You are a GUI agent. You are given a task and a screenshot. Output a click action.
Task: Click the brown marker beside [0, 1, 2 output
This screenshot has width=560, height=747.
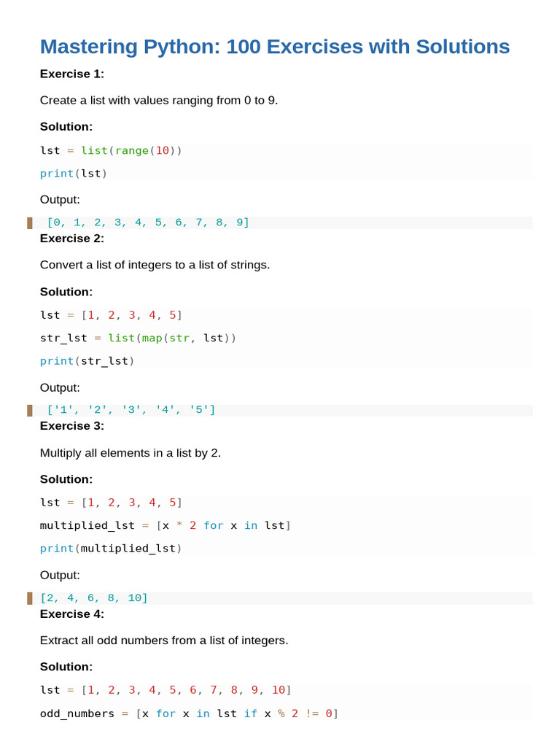tap(29, 222)
